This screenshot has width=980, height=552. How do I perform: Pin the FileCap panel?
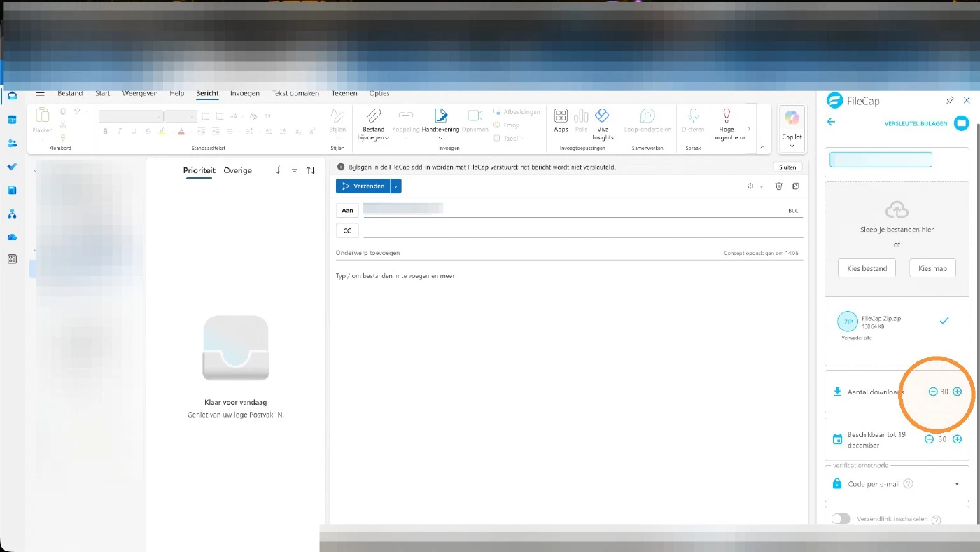tap(950, 101)
